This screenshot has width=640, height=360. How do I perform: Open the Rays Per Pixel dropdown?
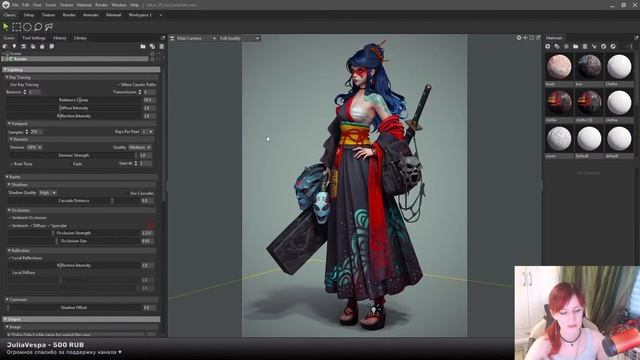tap(147, 132)
